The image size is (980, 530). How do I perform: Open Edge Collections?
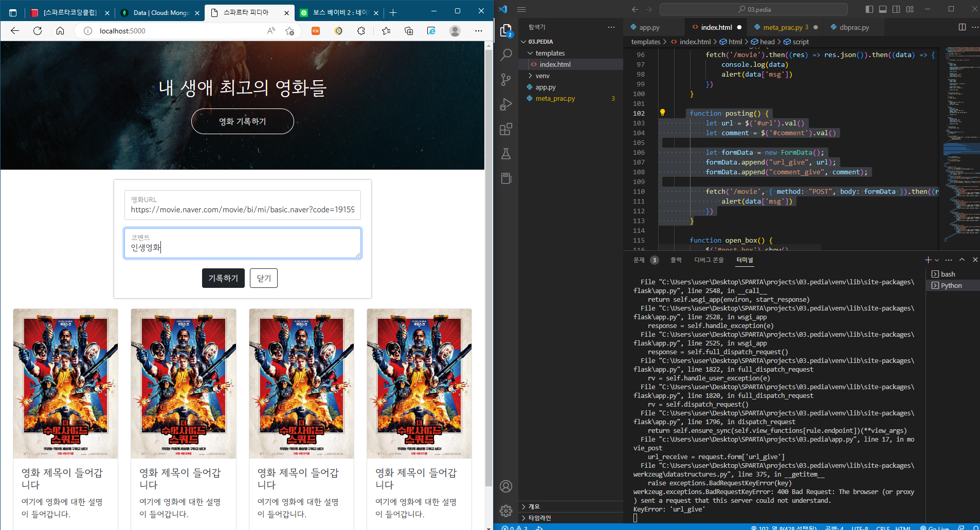pyautogui.click(x=409, y=31)
